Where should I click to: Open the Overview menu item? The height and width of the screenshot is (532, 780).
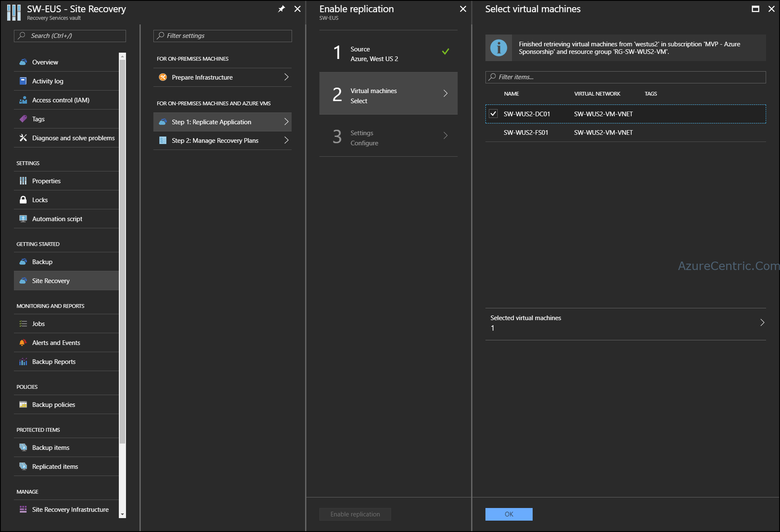pos(67,62)
